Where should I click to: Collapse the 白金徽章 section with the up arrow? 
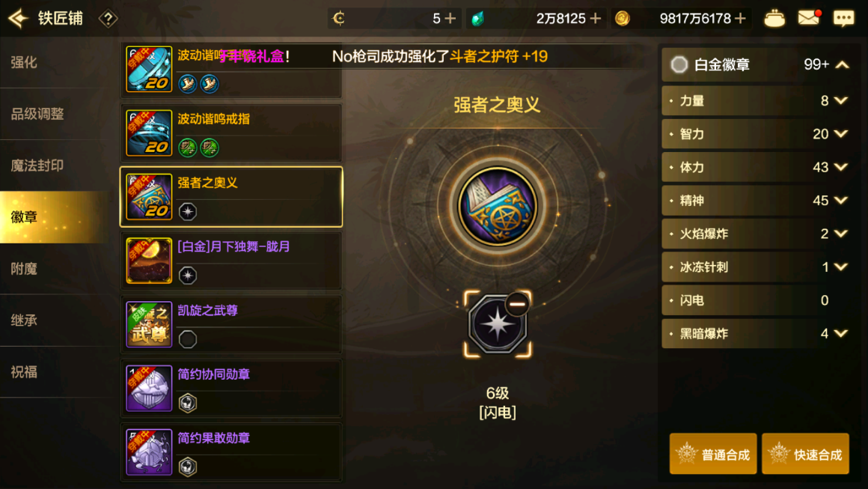[x=842, y=65]
